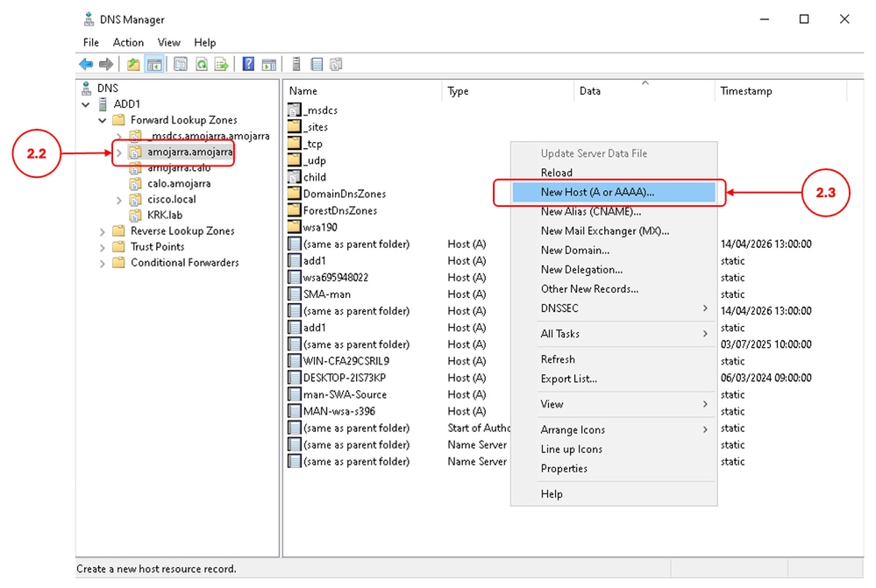Open the All Tasks submenu

(x=614, y=334)
